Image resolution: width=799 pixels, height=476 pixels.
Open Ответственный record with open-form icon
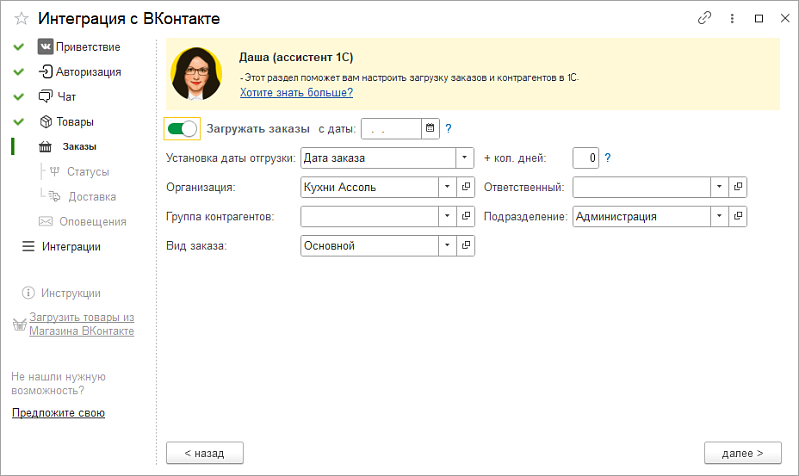click(737, 187)
